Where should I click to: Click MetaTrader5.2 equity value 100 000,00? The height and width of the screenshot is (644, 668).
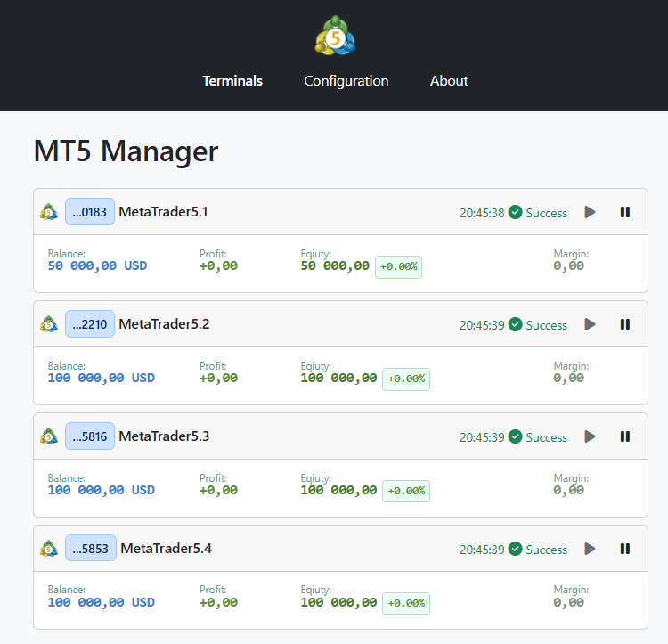[x=338, y=379]
